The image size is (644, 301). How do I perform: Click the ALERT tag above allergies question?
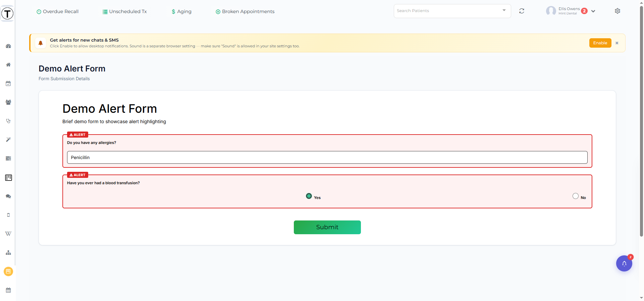(x=77, y=135)
